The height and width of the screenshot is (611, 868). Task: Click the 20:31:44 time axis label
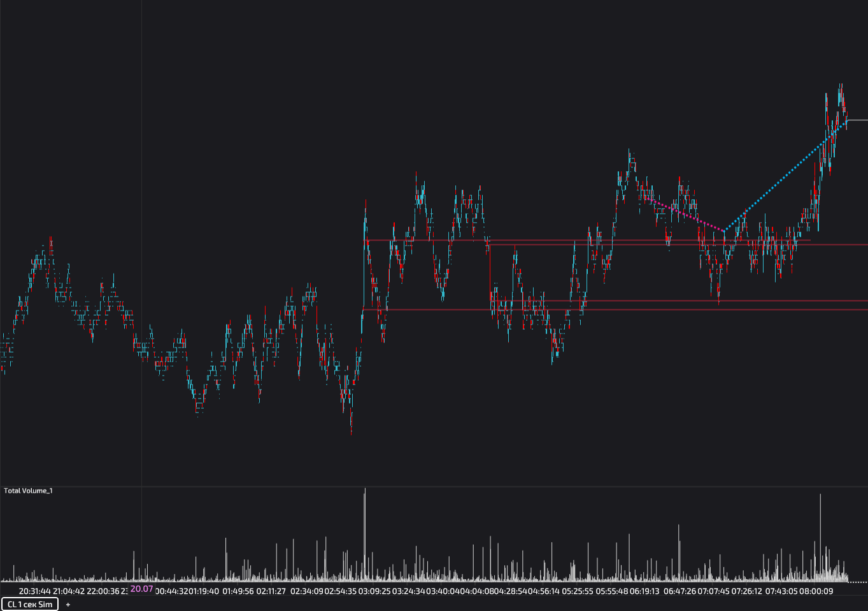point(34,591)
